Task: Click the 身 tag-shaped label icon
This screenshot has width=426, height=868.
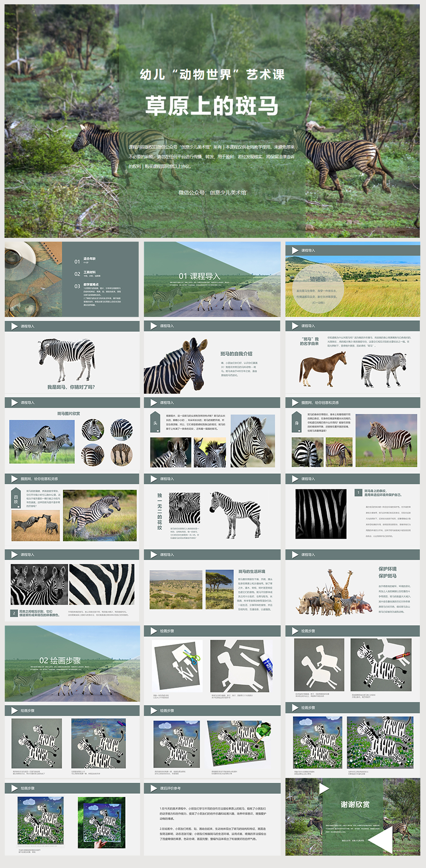Action: click(297, 423)
